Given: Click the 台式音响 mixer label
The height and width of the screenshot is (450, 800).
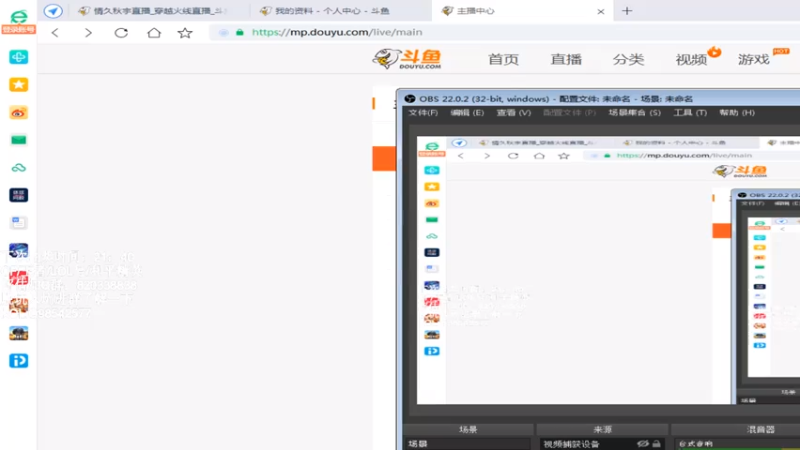Looking at the screenshot, I should 695,444.
